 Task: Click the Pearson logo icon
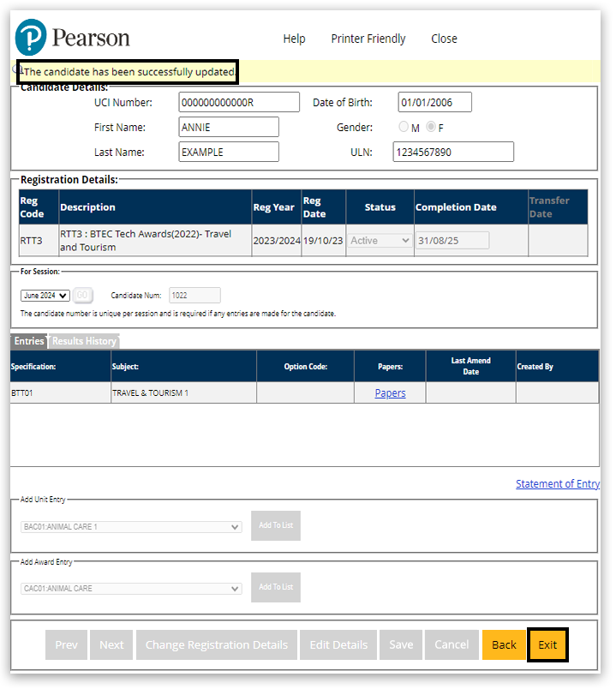32,38
